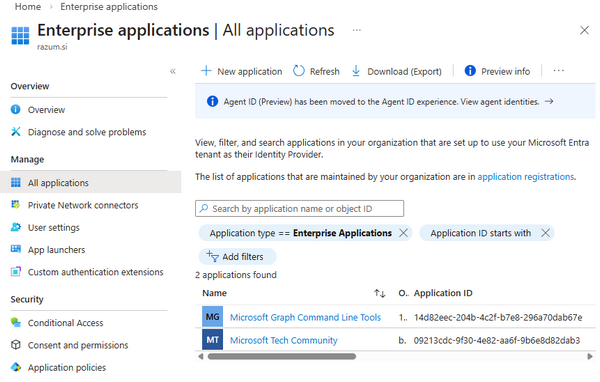
Task: Click the Preview info icon
Action: pyautogui.click(x=470, y=71)
